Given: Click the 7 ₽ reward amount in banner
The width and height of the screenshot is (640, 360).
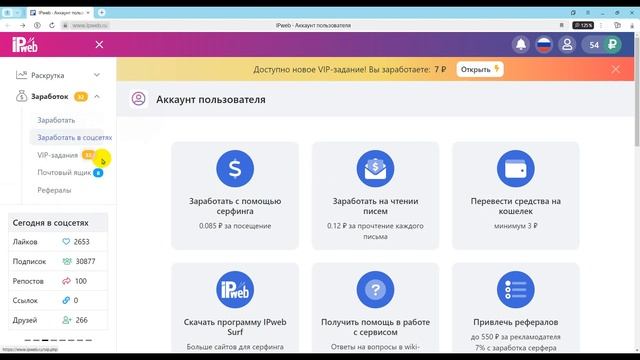Looking at the screenshot, I should [440, 69].
